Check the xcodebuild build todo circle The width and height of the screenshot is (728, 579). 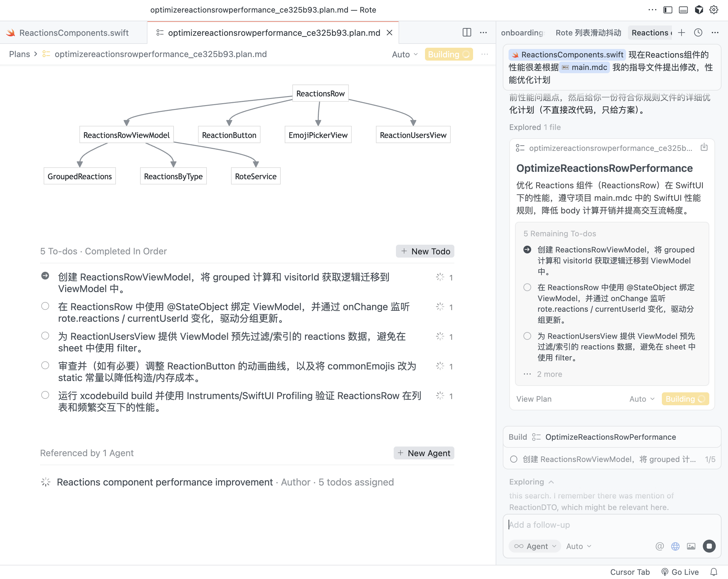[x=45, y=395]
